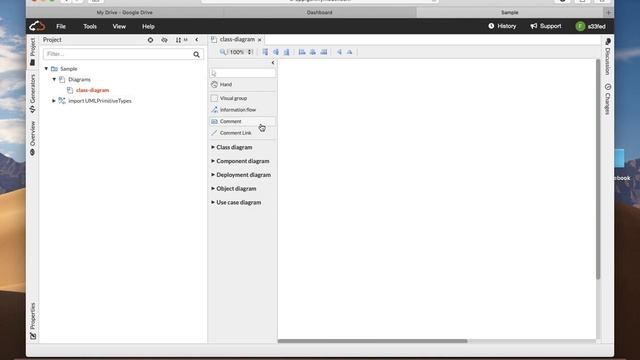Click the locate-element target icon in Project header
The image size is (640, 360).
pyautogui.click(x=151, y=40)
